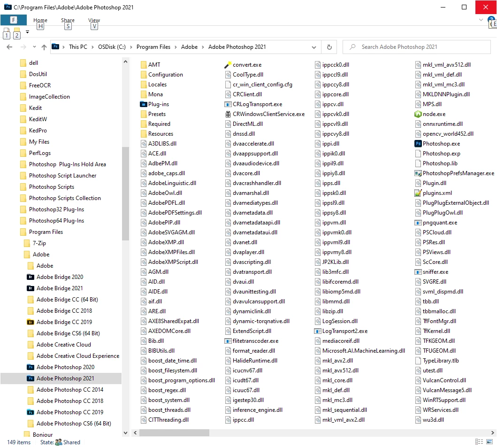Click the Photoshop.exe application icon
The image size is (497, 448).
[x=418, y=144]
